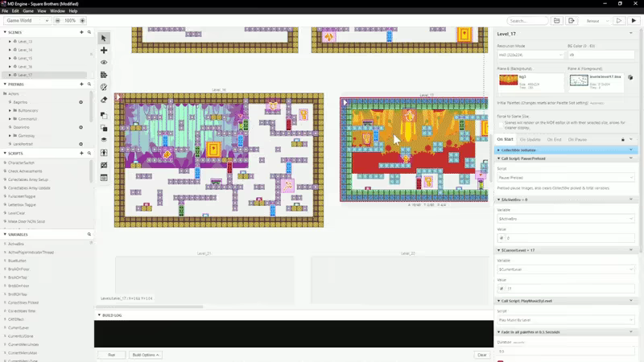Open the Pause Preload script dropdown
Image resolution: width=644 pixels, height=362 pixels.
pos(566,178)
